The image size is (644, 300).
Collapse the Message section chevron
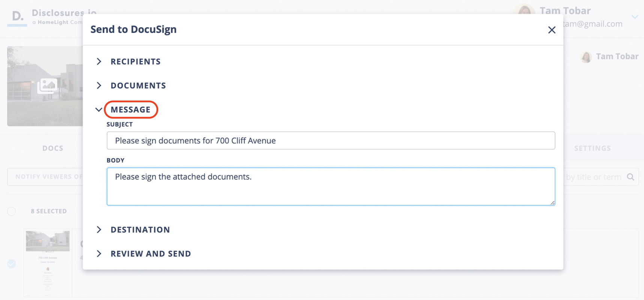(x=99, y=110)
